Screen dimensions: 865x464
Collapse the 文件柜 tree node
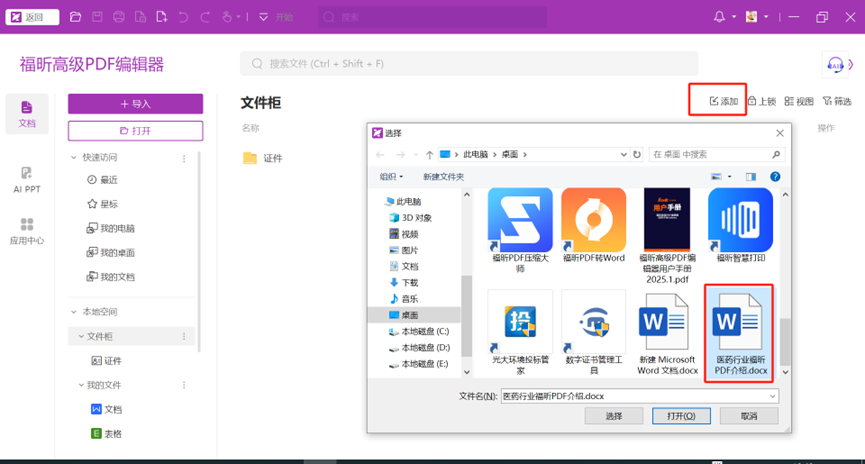(81, 336)
